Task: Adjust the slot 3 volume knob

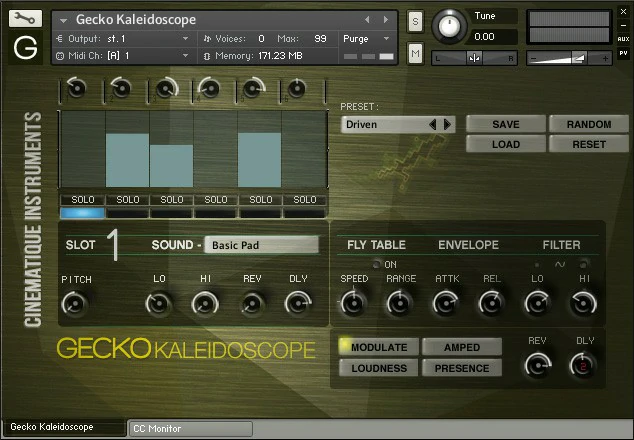Action: [165, 88]
